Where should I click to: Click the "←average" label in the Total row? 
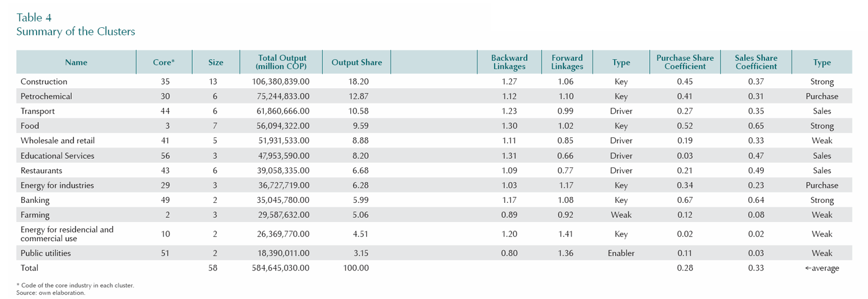821,268
